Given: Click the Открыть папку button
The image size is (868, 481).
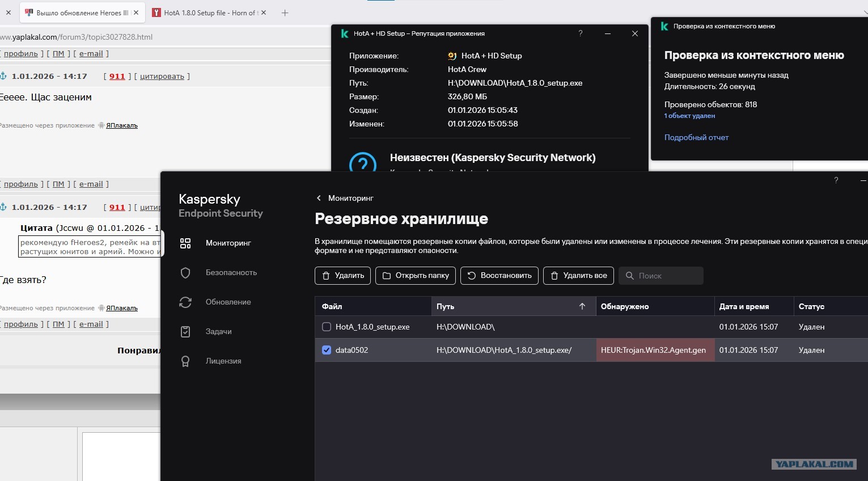Looking at the screenshot, I should [x=416, y=276].
